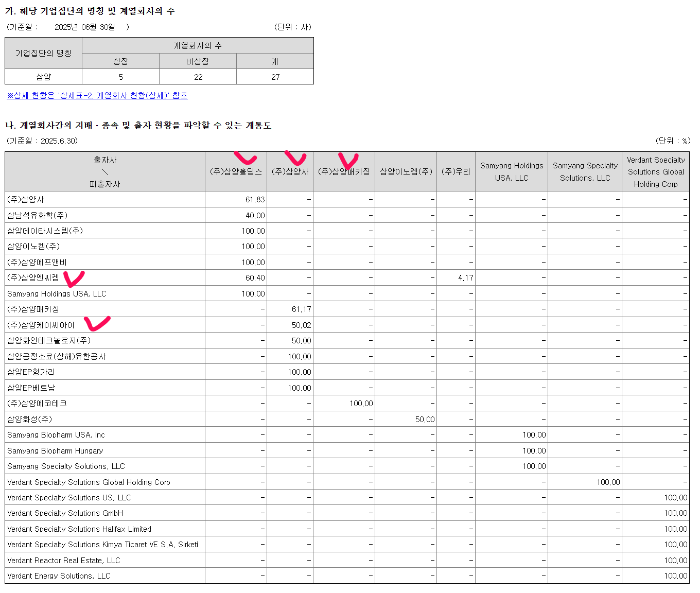Click the 상장 count value 5

click(121, 77)
